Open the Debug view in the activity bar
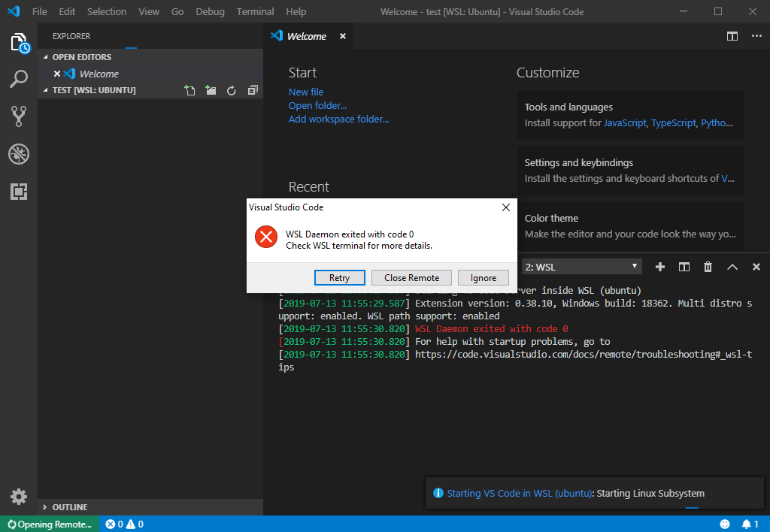Viewport: 770px width, 532px height. 18,154
